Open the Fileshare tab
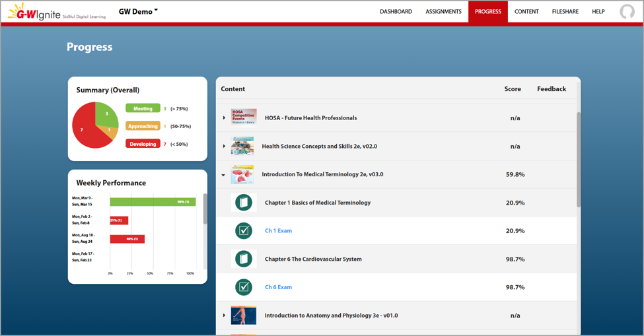 (x=565, y=11)
